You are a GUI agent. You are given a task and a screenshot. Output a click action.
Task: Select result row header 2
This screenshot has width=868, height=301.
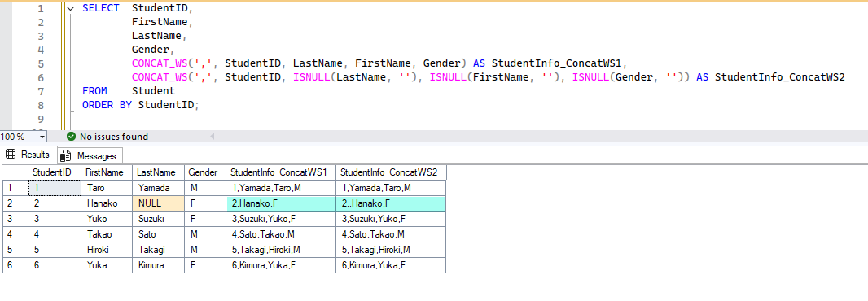15,203
